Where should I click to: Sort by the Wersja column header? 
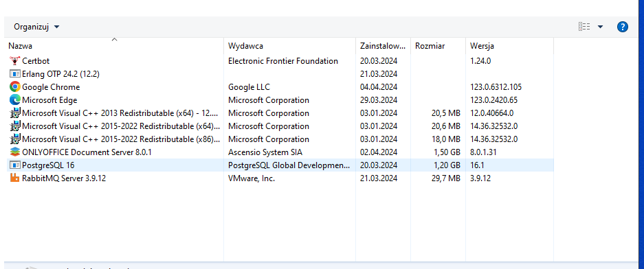click(509, 46)
